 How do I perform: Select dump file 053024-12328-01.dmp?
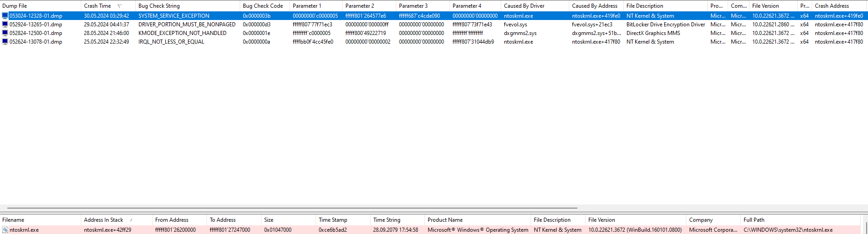[36, 15]
